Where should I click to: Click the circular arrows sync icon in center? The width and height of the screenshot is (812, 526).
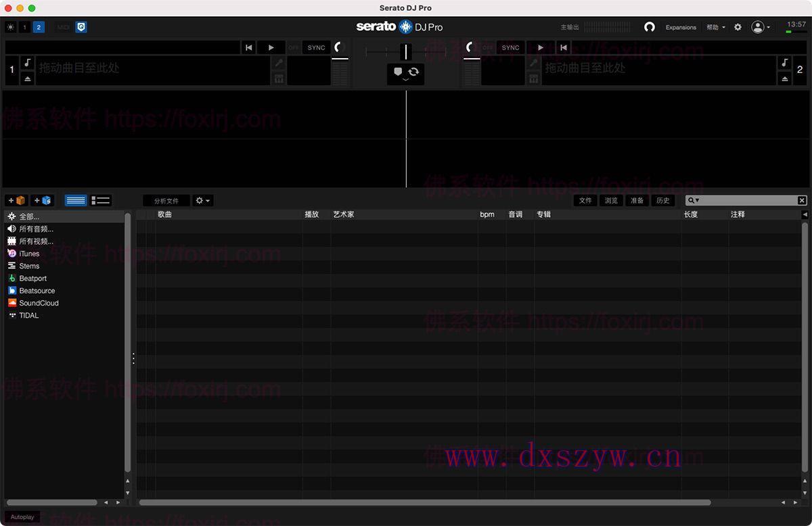413,71
